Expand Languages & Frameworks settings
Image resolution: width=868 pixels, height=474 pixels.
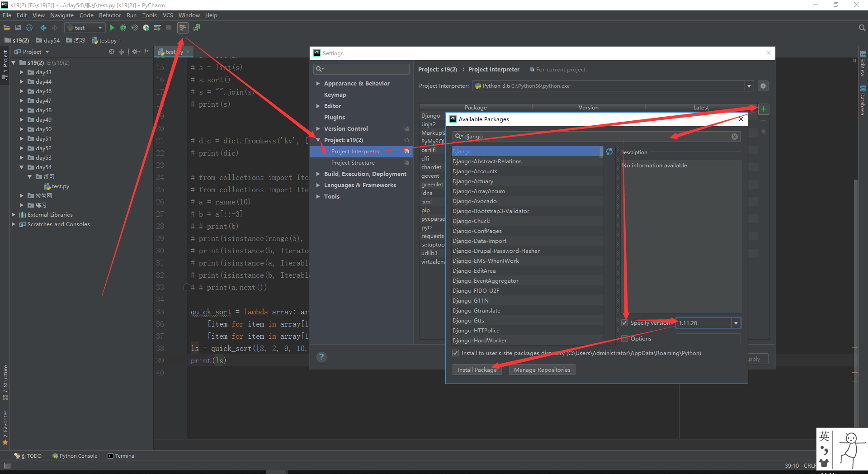(x=318, y=185)
